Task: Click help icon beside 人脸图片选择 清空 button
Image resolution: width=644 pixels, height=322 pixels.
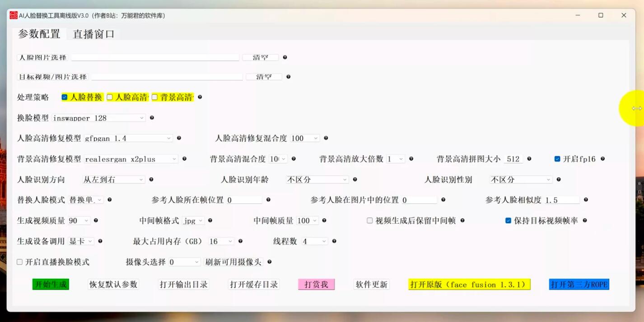Action: pos(285,57)
